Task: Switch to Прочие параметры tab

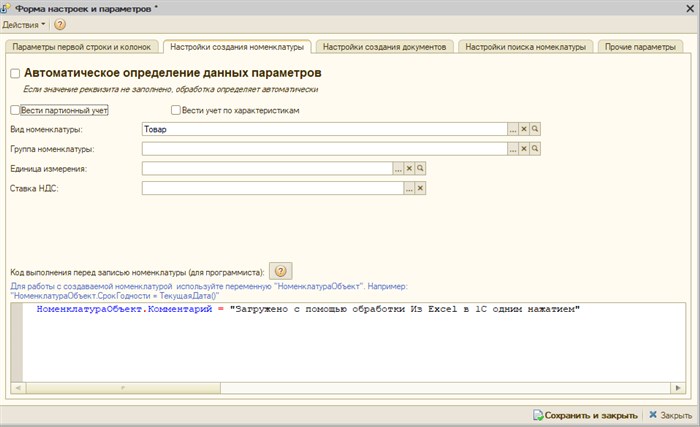Action: [640, 47]
